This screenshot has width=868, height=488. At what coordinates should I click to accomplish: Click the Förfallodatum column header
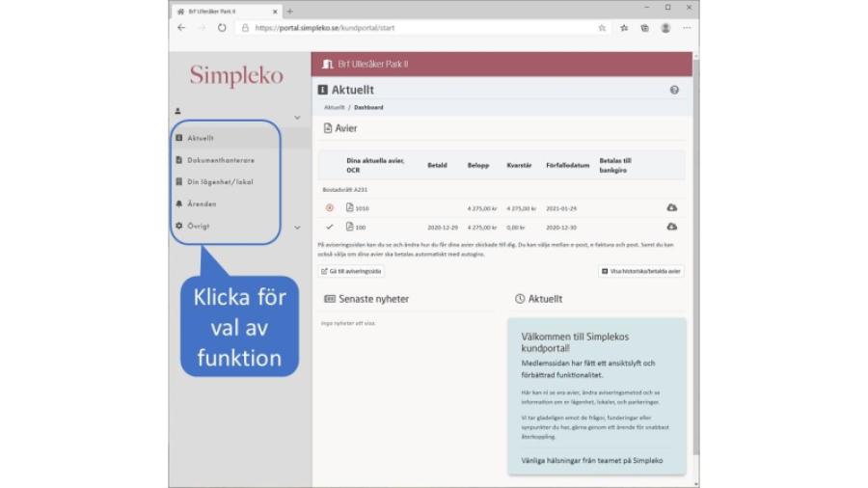[567, 165]
